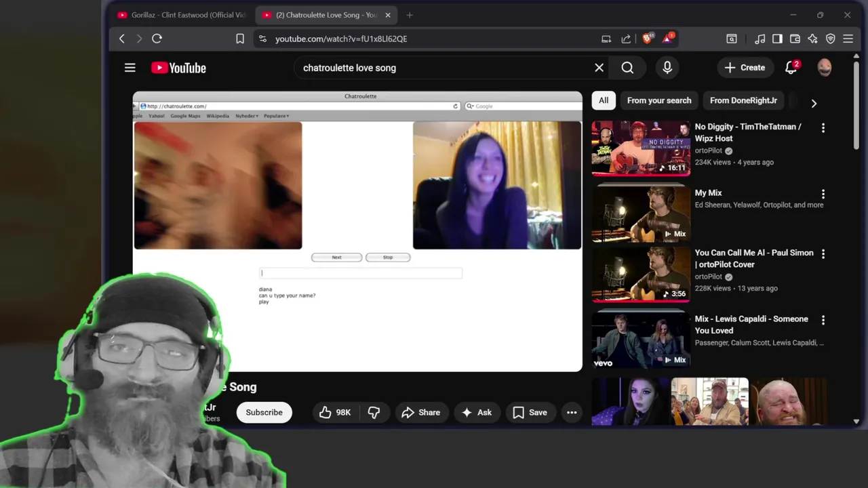Open the No Diggity - TimTheTatman title

tap(748, 132)
